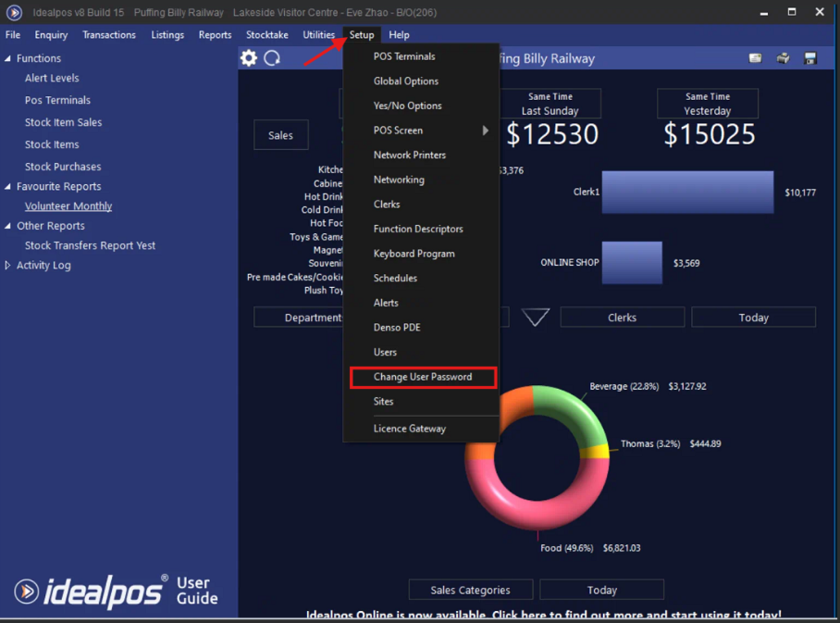Click the pink Food segment of the donut
The image size is (840, 623).
pos(536,514)
